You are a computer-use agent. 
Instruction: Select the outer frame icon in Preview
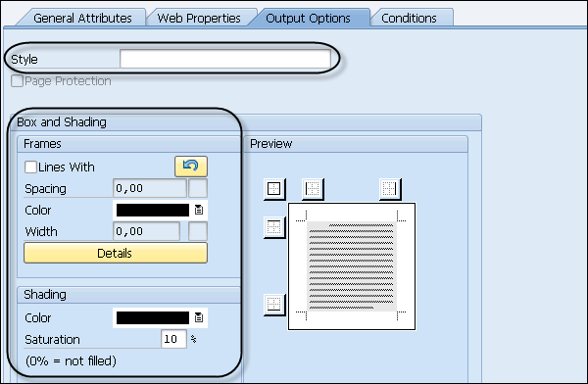click(274, 189)
